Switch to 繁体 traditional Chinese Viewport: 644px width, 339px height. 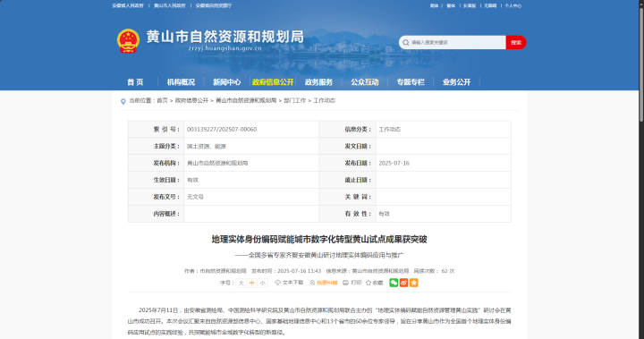[x=451, y=5]
